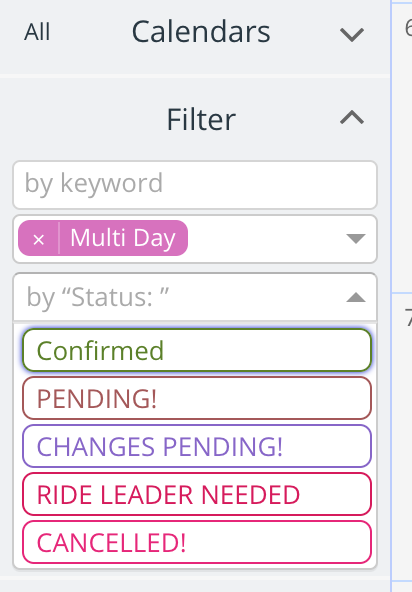Focus the by keyword search field
The height and width of the screenshot is (592, 412).
coord(195,185)
